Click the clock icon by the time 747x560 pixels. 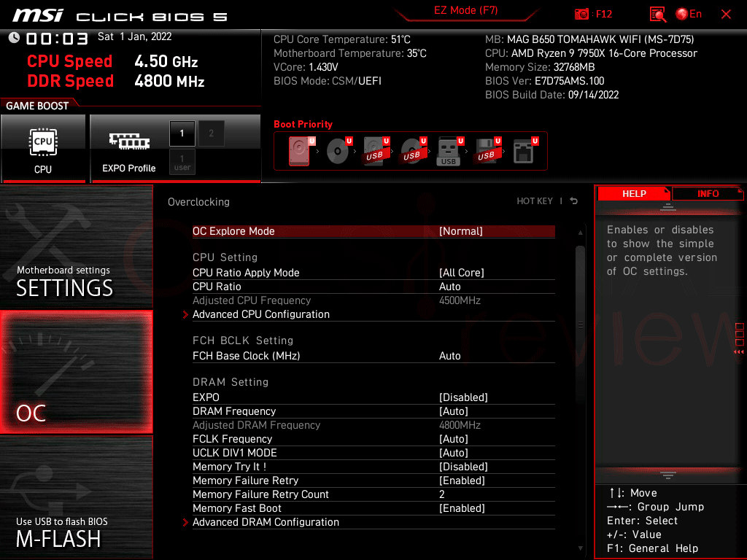point(15,38)
